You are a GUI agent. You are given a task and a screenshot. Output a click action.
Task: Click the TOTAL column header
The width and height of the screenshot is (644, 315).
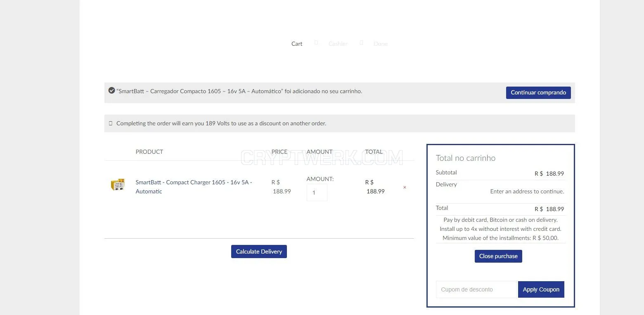pyautogui.click(x=374, y=152)
